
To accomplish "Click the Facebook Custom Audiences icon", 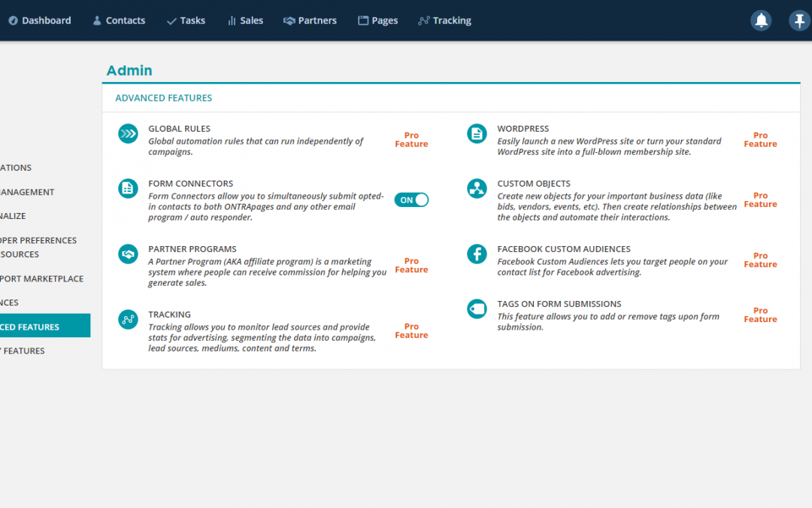I will 477,254.
